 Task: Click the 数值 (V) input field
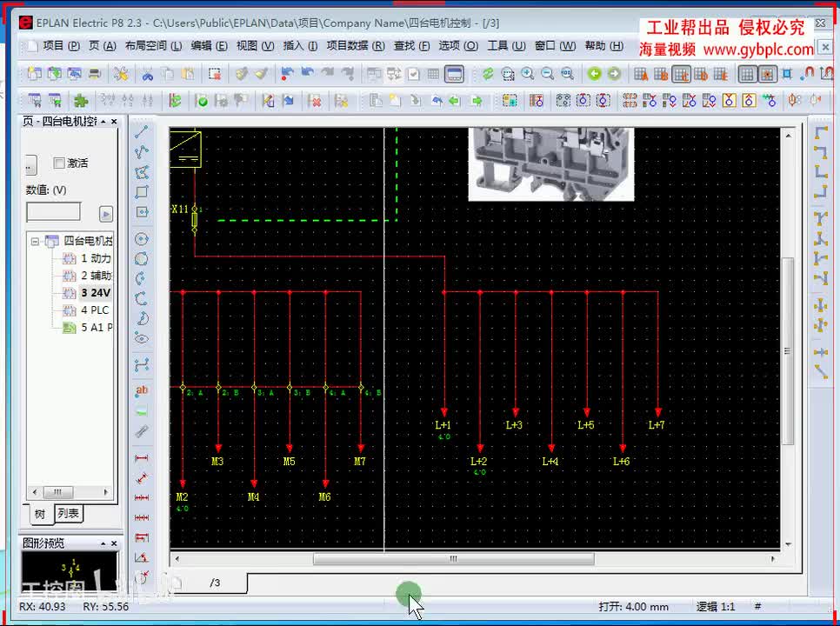click(x=54, y=212)
